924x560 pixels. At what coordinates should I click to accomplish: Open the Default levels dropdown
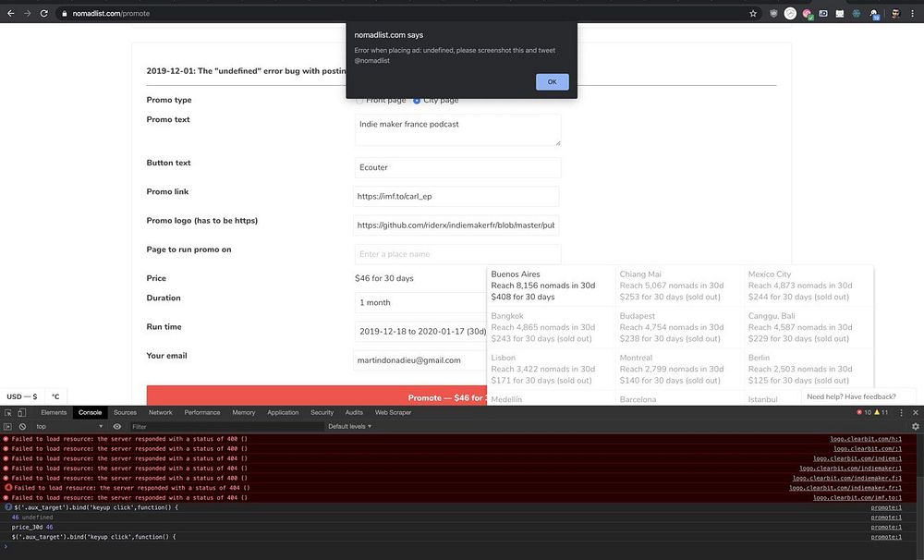tap(349, 426)
